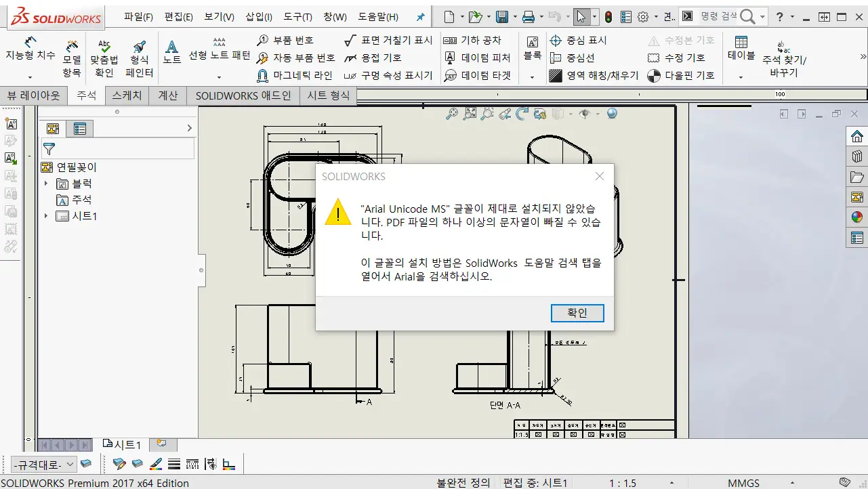Open the task pane Home icon
The width and height of the screenshot is (868, 489).
[x=857, y=136]
